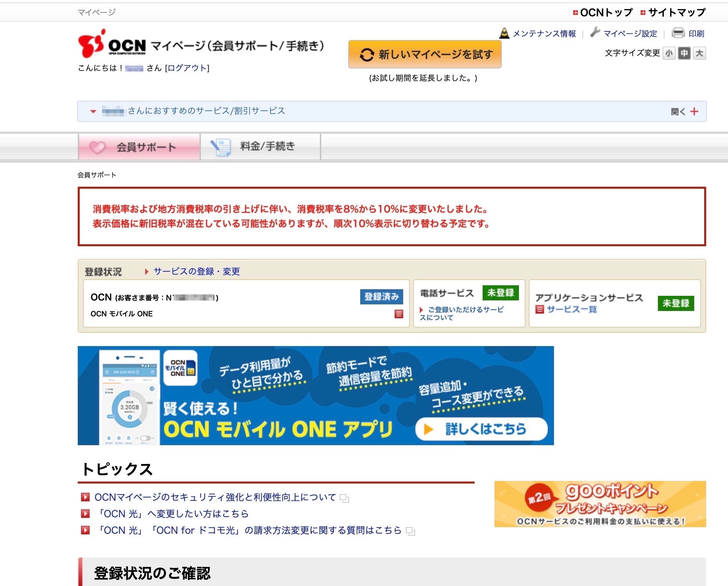
Task: Click the OCN logo
Action: (112, 44)
